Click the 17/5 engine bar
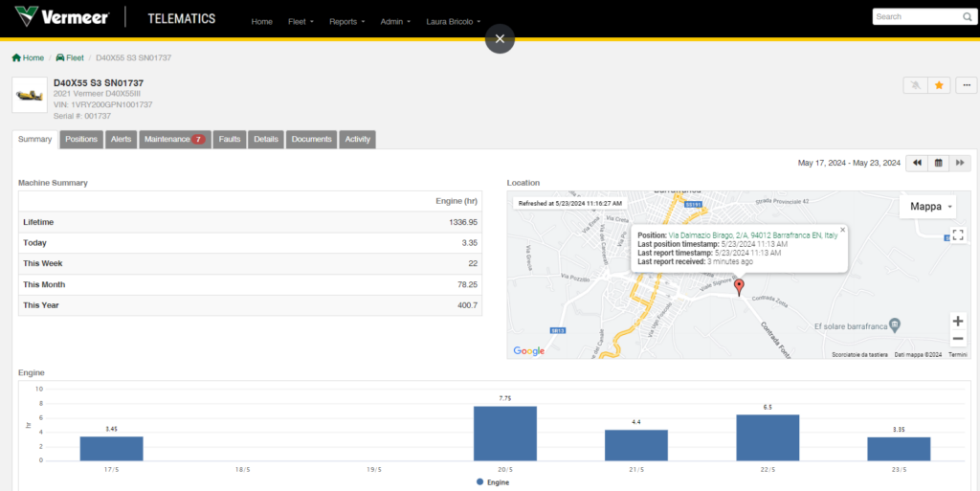Screen dimensions: 980x491 pos(111,449)
